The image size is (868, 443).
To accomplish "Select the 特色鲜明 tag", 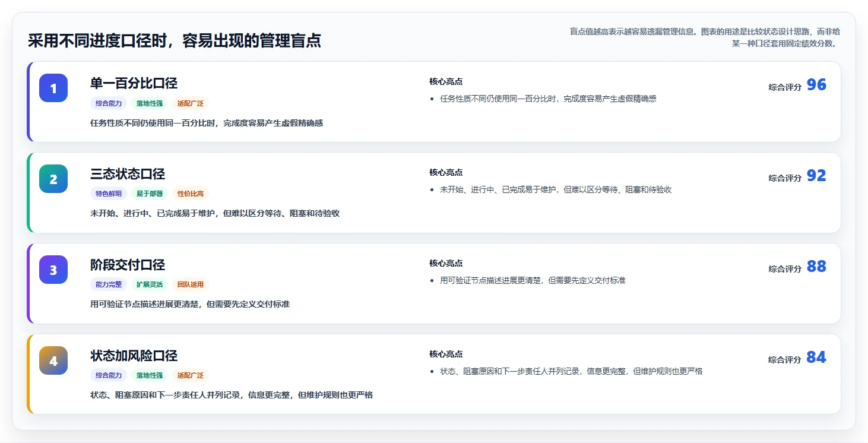I will [x=109, y=194].
